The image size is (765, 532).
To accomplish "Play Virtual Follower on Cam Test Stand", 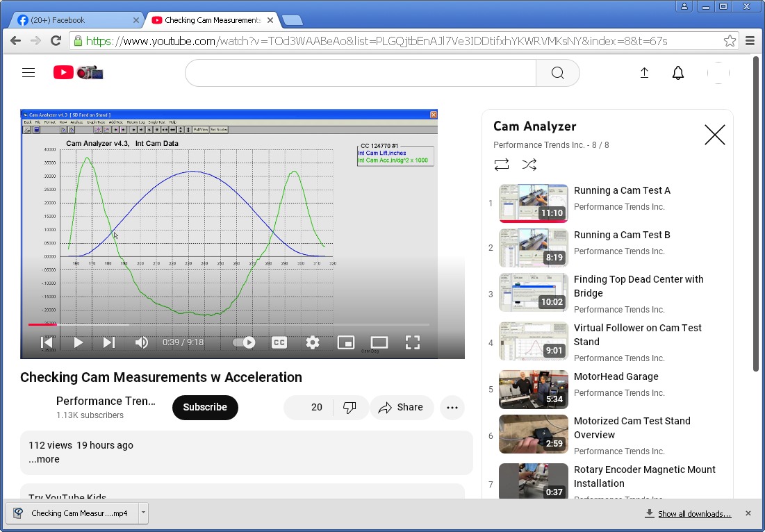I will (x=533, y=341).
